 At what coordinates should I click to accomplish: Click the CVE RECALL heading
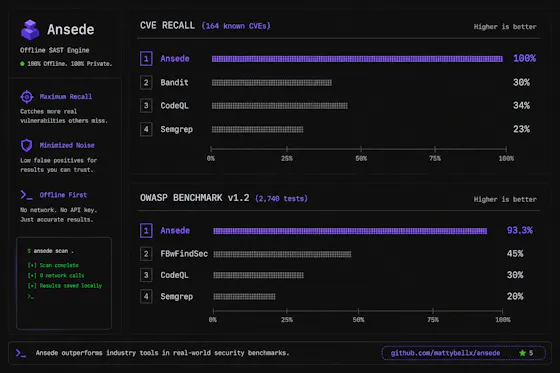168,25
